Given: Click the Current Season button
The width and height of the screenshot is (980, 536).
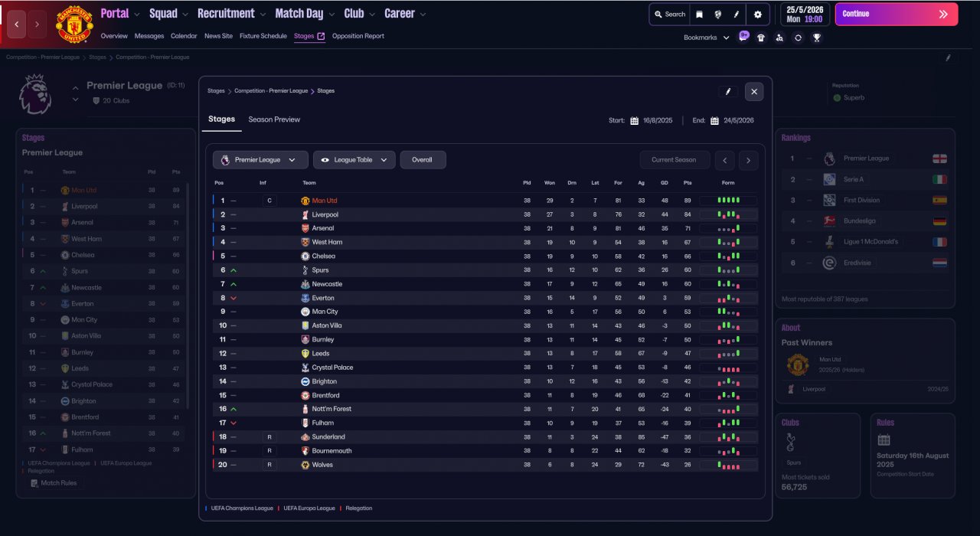Looking at the screenshot, I should [x=675, y=160].
